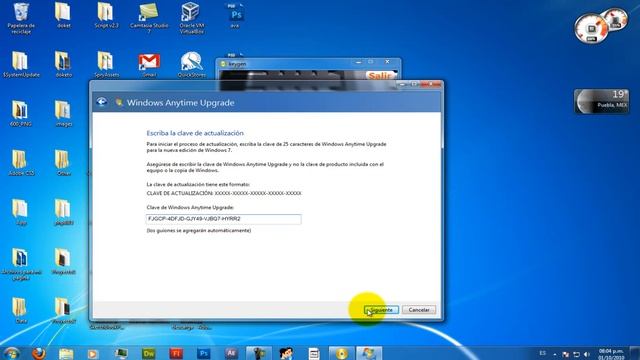The image size is (640, 360).
Task: Click the 'Escriba la clave de actualización' heading
Action: tap(195, 133)
